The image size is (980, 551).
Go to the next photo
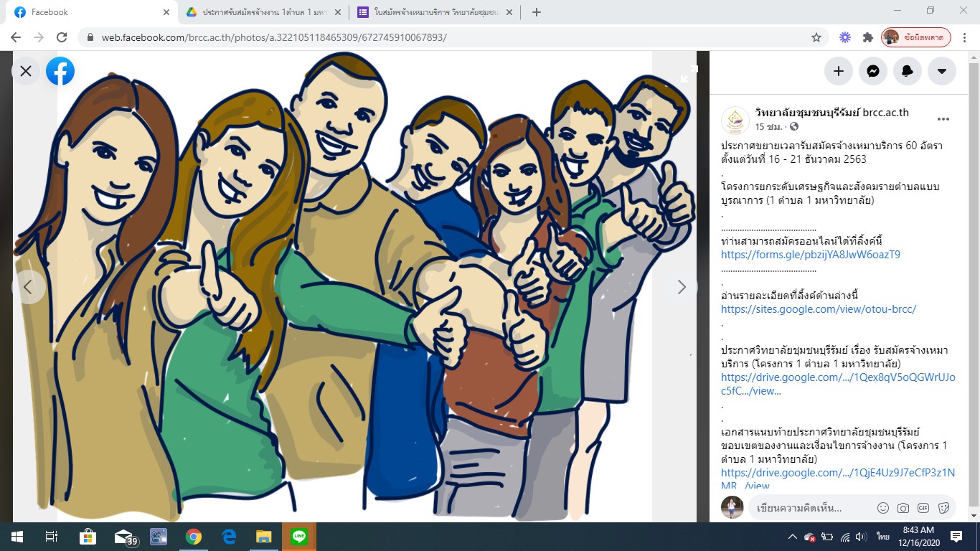[681, 287]
